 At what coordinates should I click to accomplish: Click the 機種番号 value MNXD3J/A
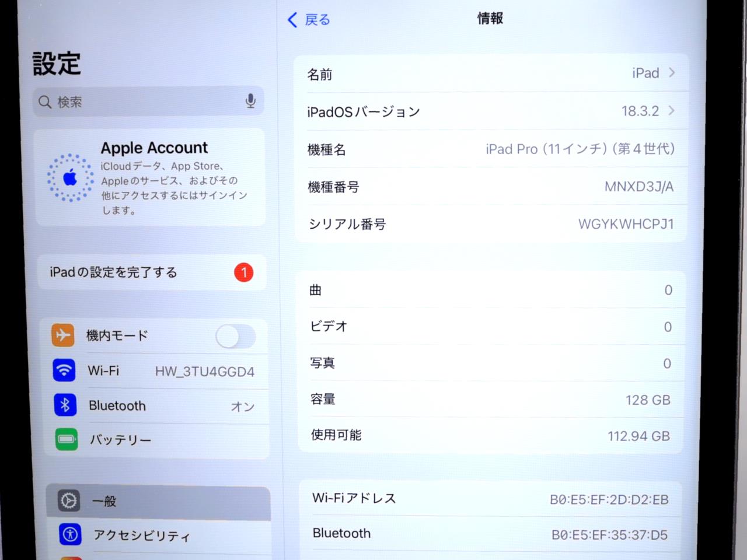click(639, 187)
